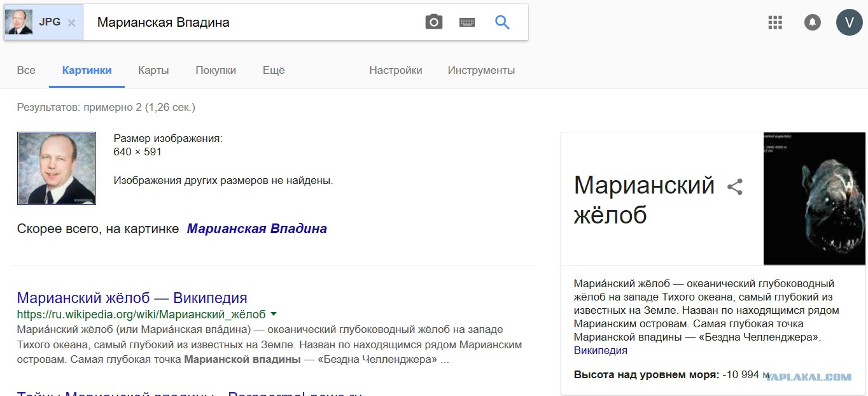The width and height of the screenshot is (868, 396).
Task: Open the Википедия link in knowledge panel
Action: click(601, 351)
